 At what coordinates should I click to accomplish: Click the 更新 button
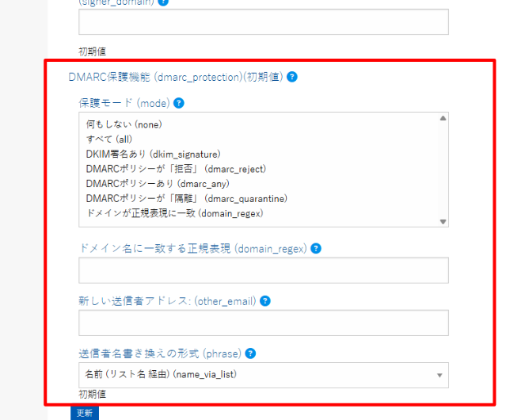point(85,413)
